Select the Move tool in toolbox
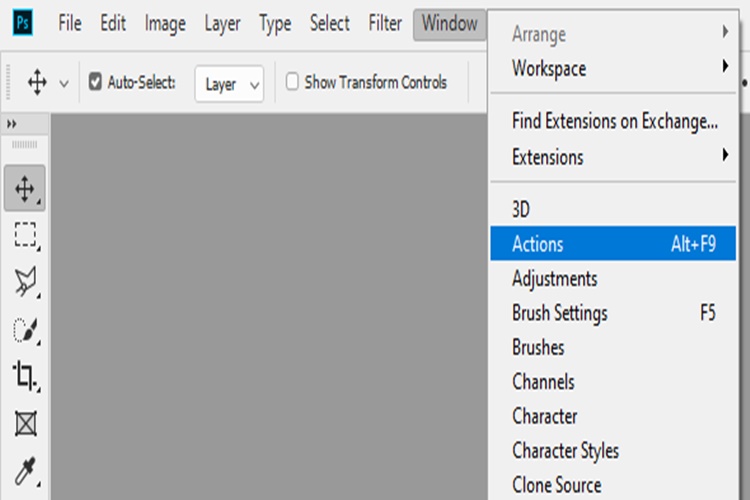The height and width of the screenshot is (500, 750). (25, 189)
